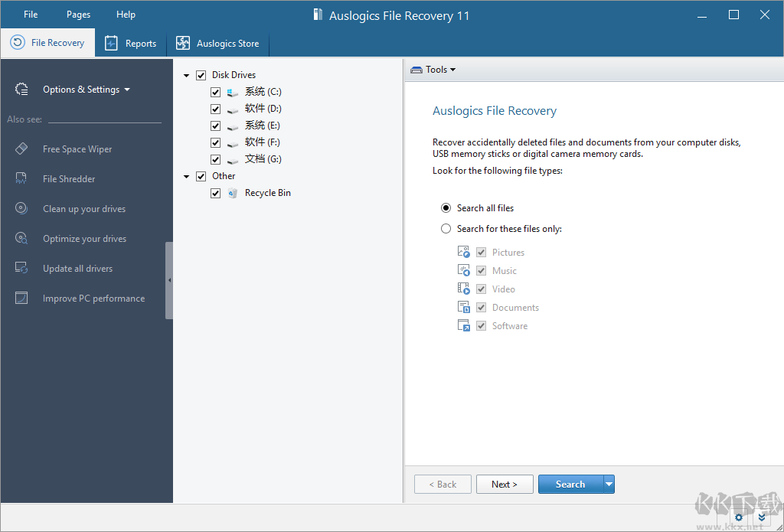
Task: Click the sidebar collapse handle
Action: [169, 280]
